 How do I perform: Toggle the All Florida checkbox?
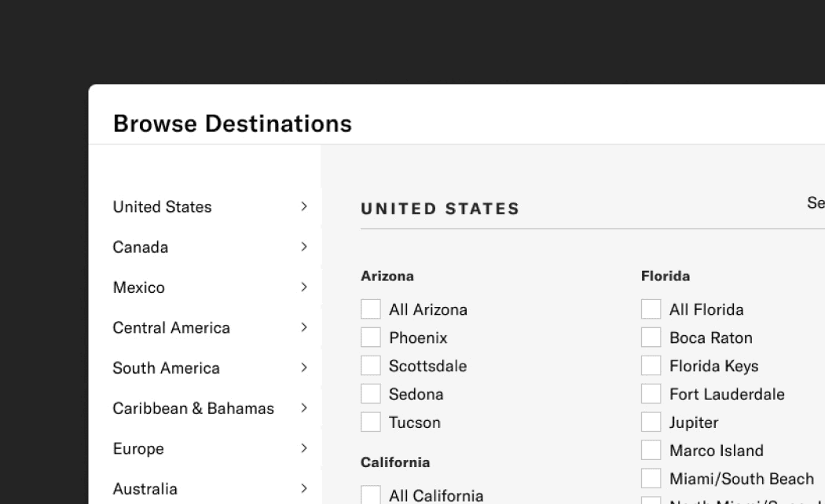[651, 309]
